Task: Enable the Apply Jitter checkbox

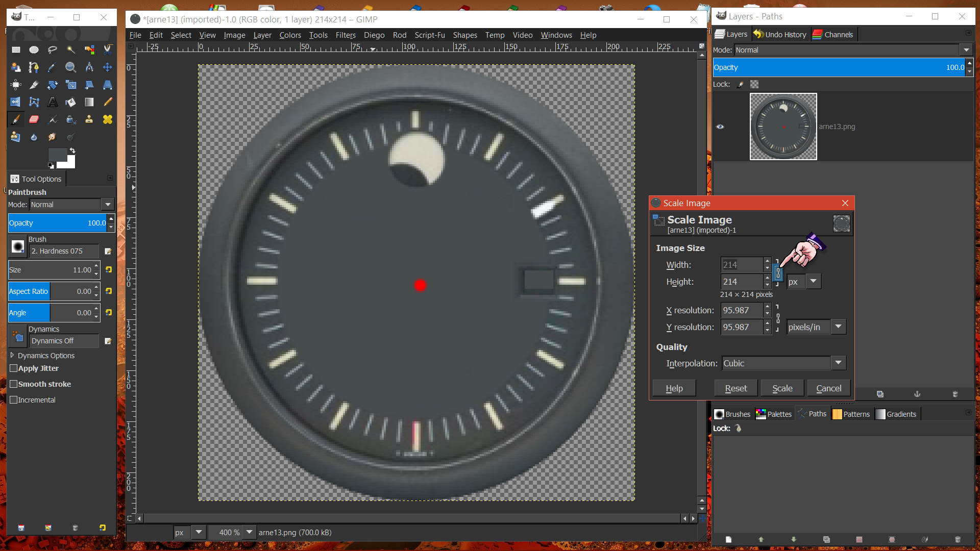Action: [x=14, y=368]
